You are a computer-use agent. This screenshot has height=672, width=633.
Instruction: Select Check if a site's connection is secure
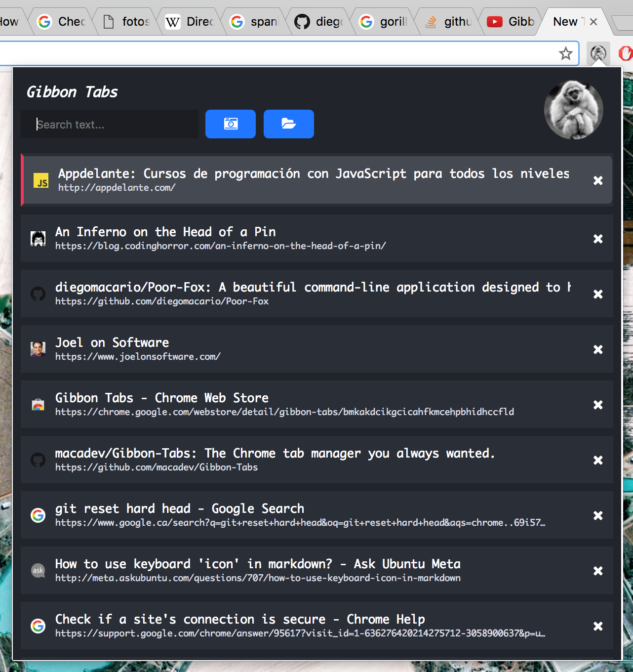[x=240, y=619]
